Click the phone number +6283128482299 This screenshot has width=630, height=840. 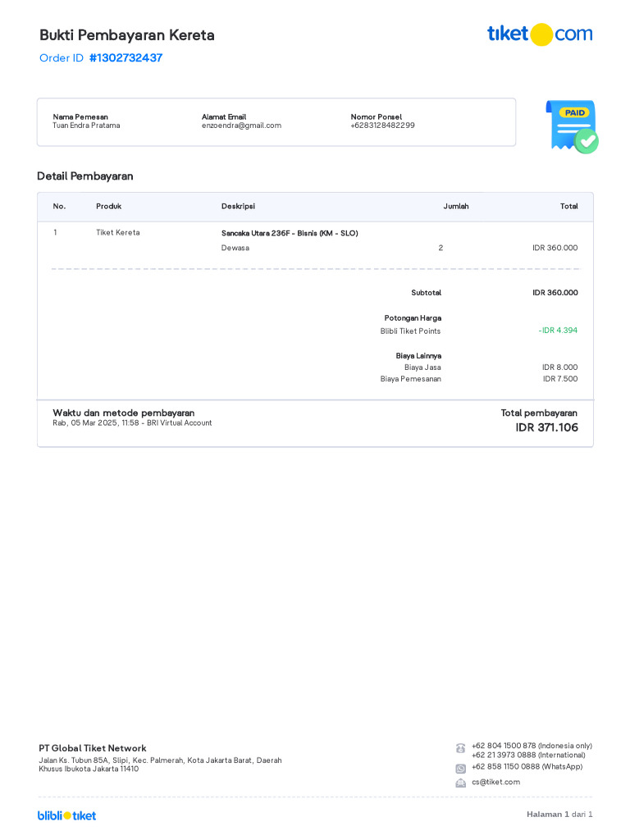(x=382, y=126)
